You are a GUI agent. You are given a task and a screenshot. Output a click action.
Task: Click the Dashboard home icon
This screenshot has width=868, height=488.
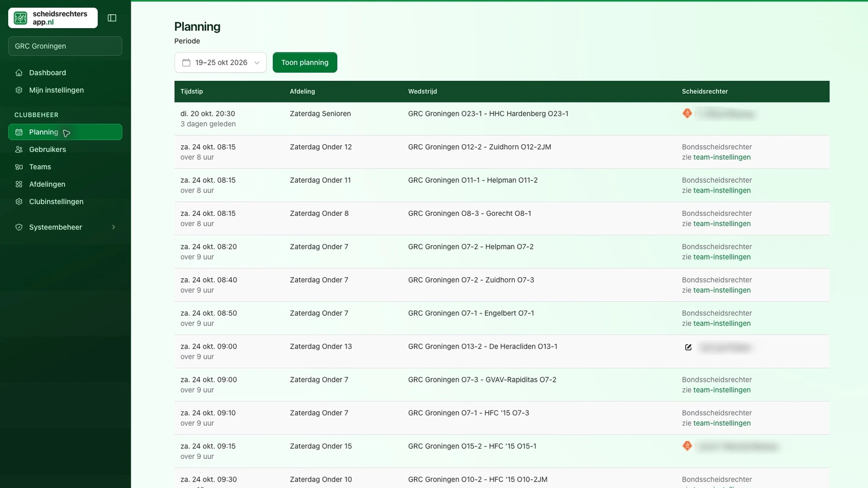(19, 73)
